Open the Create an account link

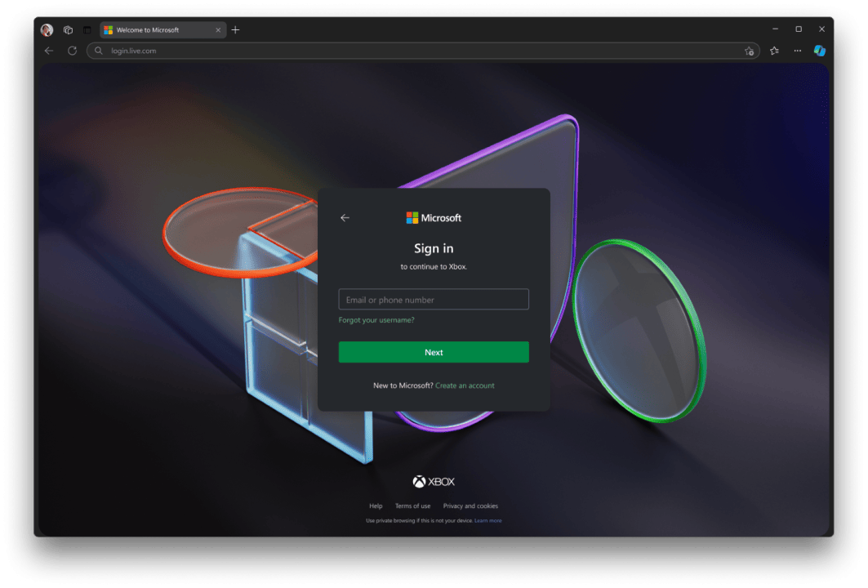pos(464,385)
